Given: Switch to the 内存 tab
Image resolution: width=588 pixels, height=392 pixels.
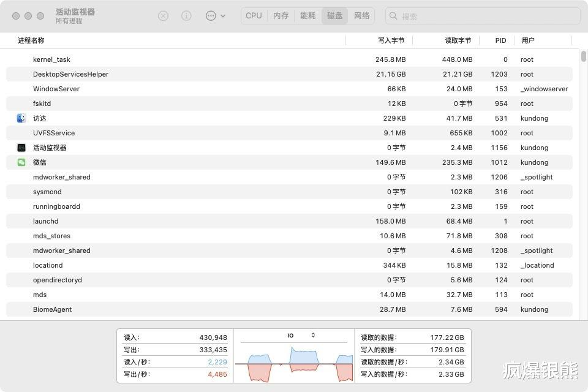Looking at the screenshot, I should (281, 16).
